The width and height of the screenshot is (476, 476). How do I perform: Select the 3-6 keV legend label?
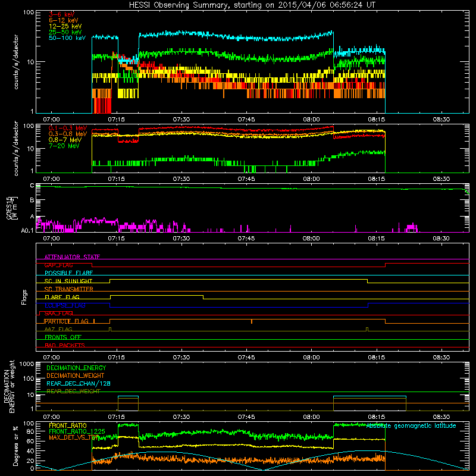tap(61, 14)
